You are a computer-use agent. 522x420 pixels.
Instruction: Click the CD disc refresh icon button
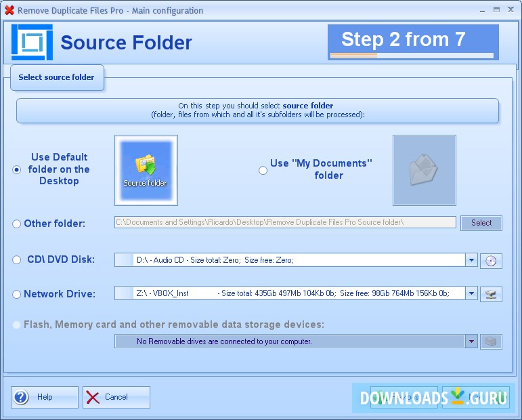[491, 261]
